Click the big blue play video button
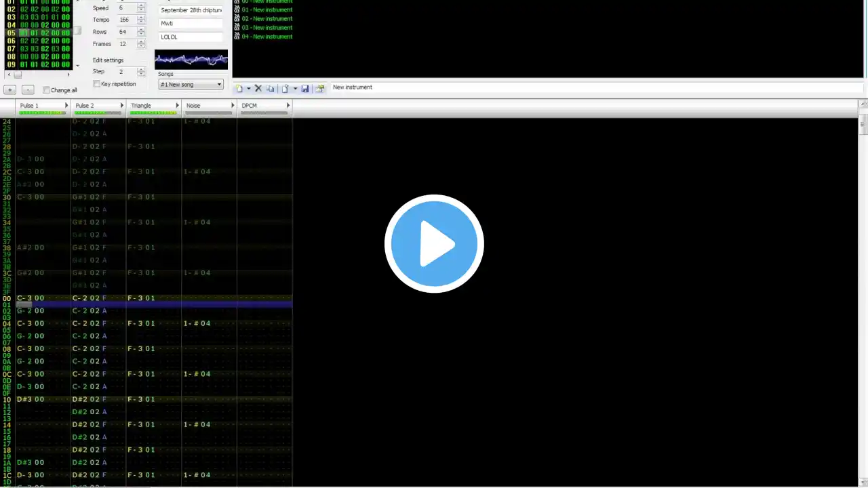 pyautogui.click(x=434, y=244)
